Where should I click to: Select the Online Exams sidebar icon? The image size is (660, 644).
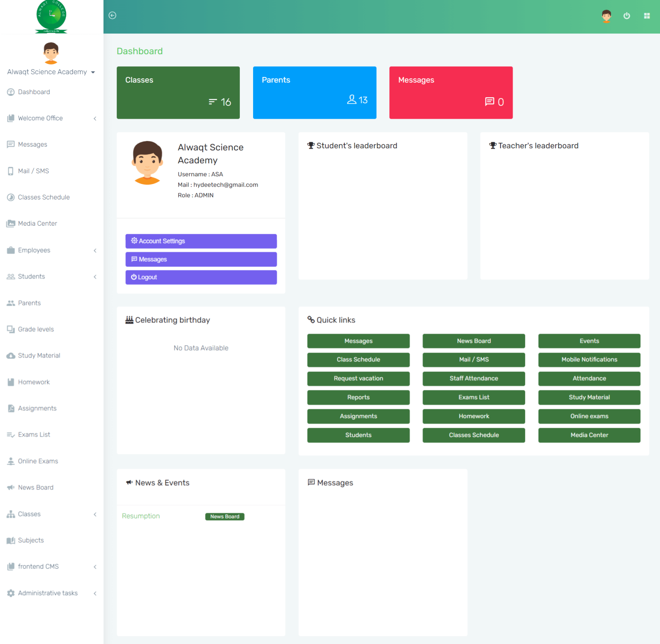tap(10, 461)
